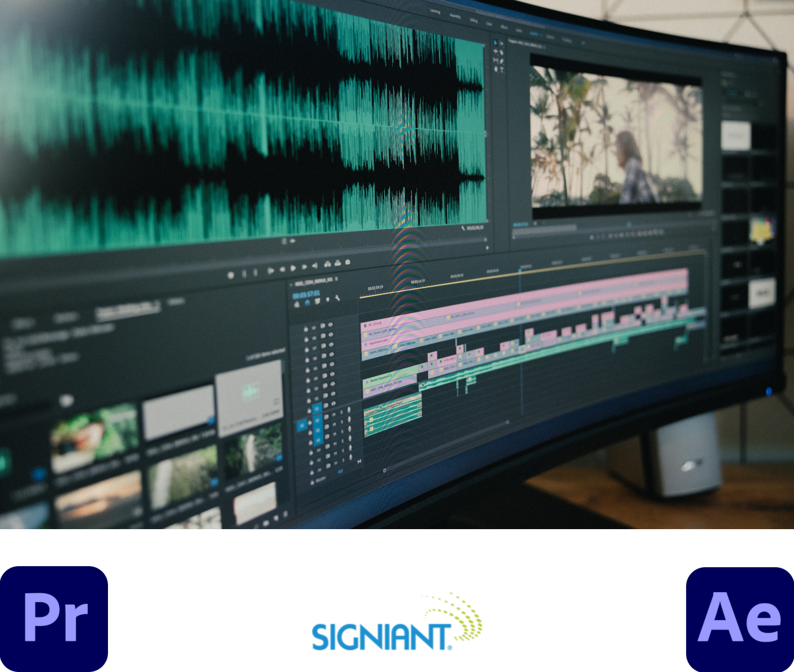Enable voice-over record on topmost audio track
794x672 pixels.
click(x=349, y=410)
